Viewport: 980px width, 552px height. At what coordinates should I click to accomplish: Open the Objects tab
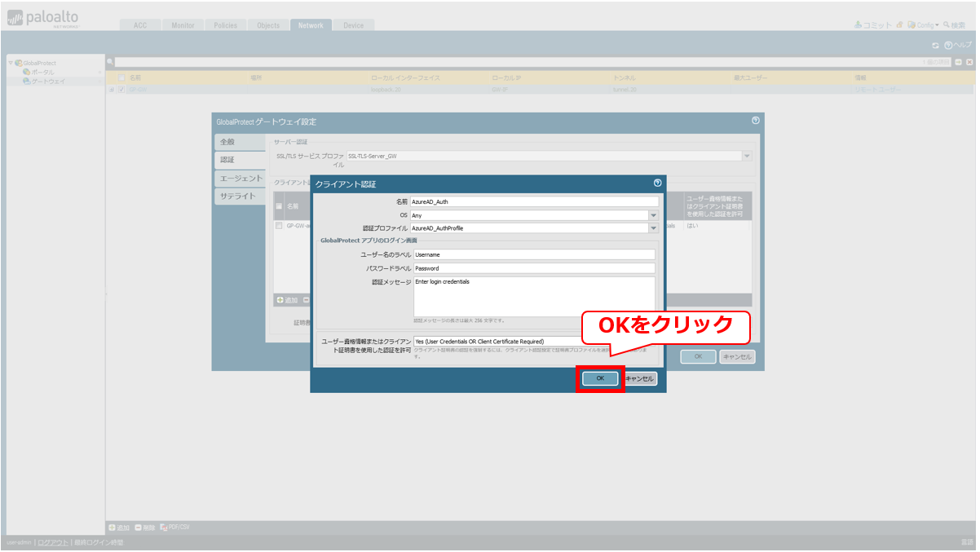[268, 25]
